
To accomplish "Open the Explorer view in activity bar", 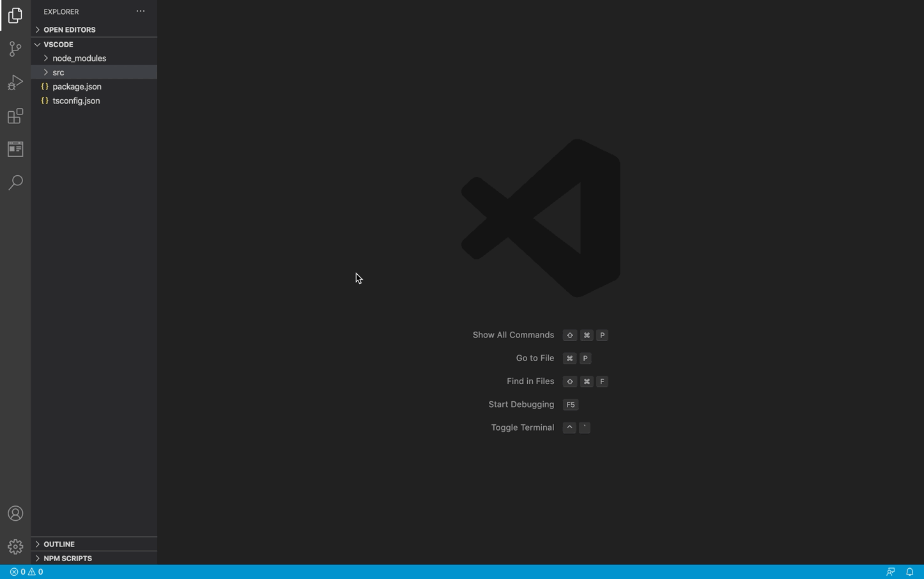I will pyautogui.click(x=15, y=15).
